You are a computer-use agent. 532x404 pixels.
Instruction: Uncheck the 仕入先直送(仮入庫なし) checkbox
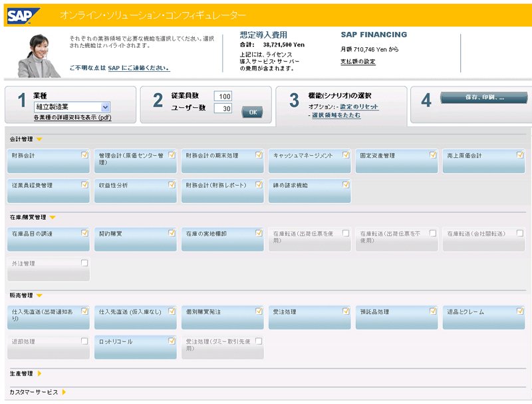172,311
